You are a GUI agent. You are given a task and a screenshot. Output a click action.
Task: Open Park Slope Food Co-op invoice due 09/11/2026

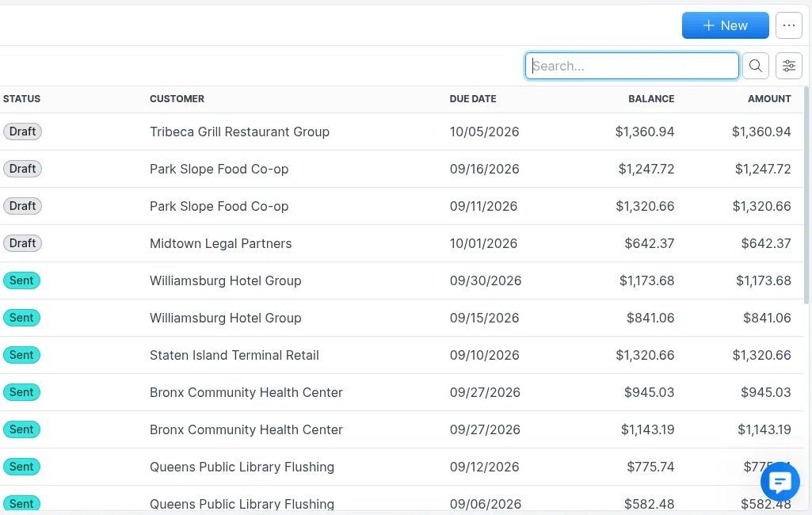point(219,206)
